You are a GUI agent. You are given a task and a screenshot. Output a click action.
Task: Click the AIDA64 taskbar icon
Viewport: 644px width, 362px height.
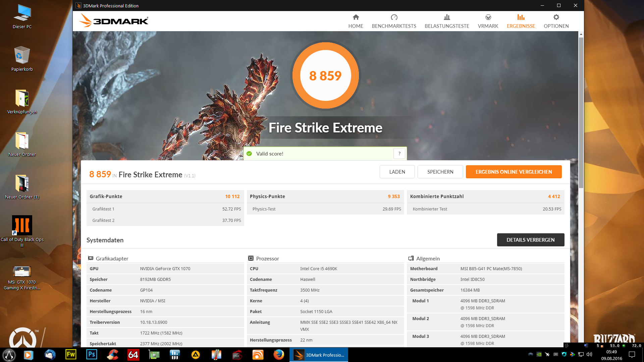tap(133, 355)
